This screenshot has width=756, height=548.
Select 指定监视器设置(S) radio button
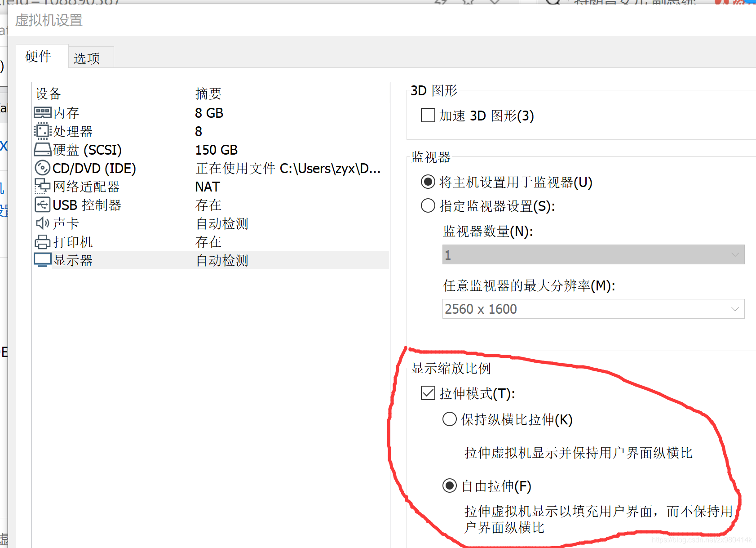coord(428,205)
